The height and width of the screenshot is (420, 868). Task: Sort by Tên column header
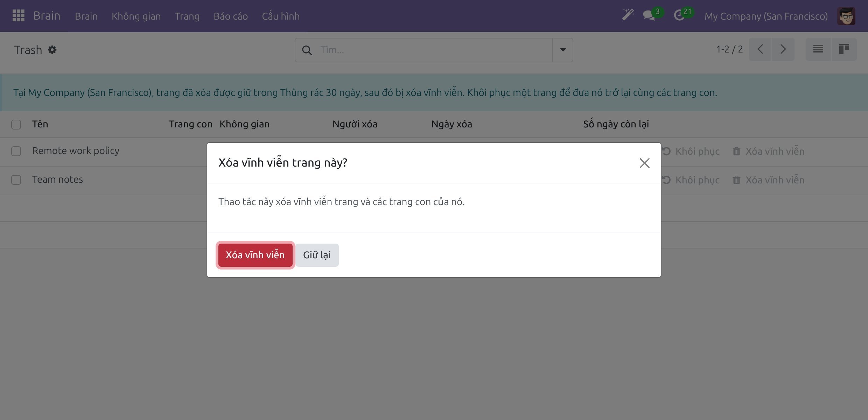[x=40, y=124]
